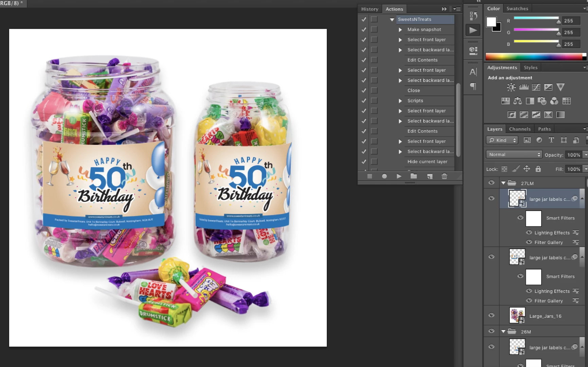Click the Begin recording circle button
This screenshot has width=588, height=367.
(384, 176)
